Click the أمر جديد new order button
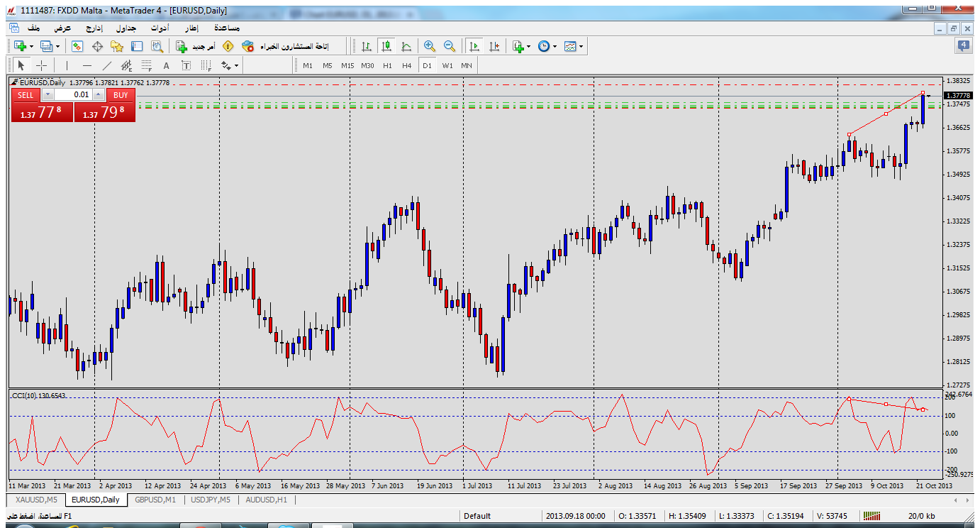The width and height of the screenshot is (980, 528). [x=196, y=46]
